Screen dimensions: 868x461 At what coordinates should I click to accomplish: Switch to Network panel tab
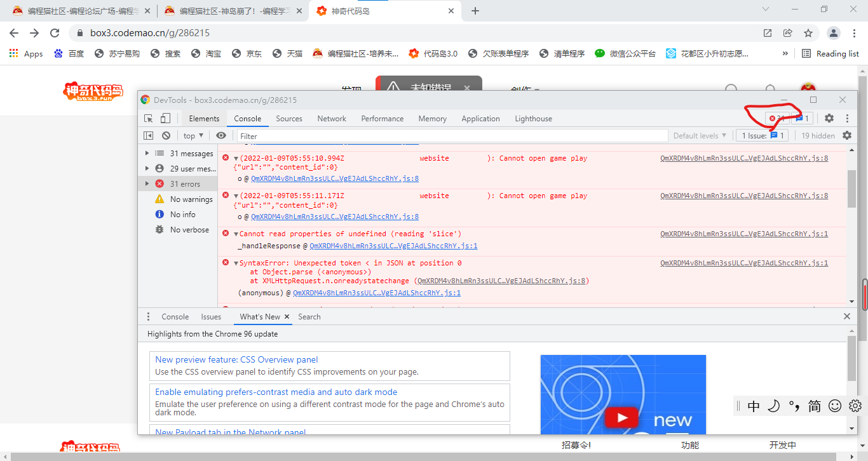(x=332, y=118)
